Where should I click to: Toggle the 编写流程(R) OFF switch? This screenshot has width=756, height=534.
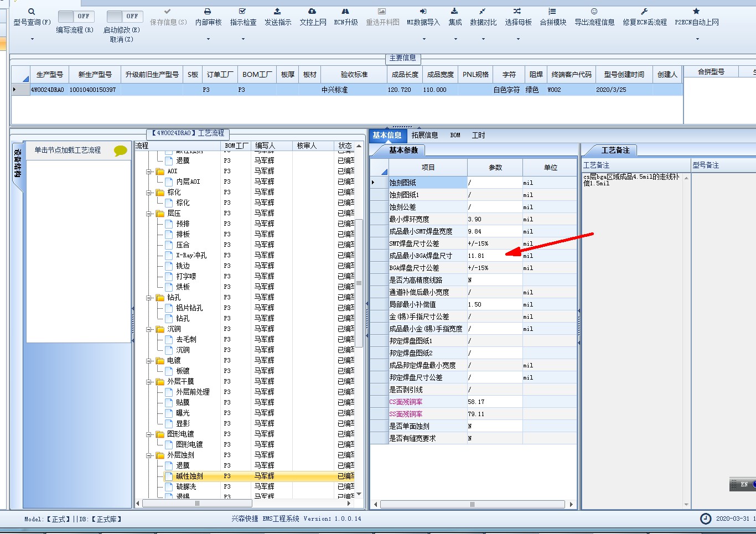pyautogui.click(x=76, y=16)
